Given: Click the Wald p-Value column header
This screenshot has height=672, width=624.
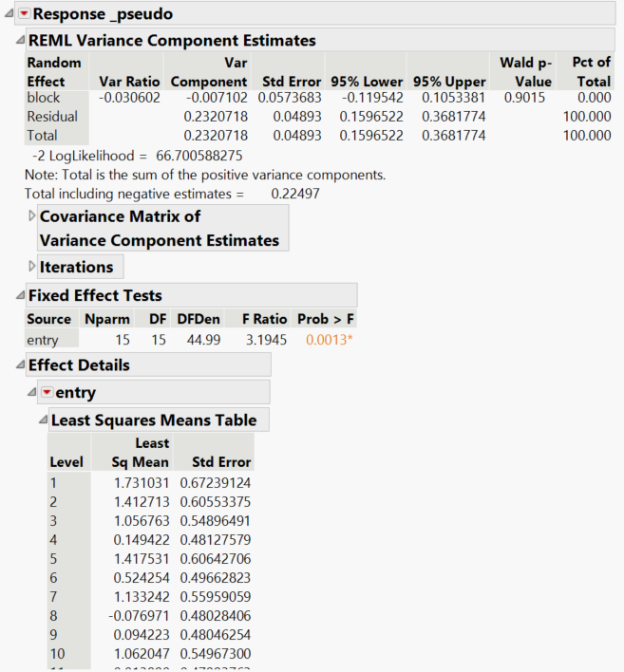Looking at the screenshot, I should [x=525, y=72].
